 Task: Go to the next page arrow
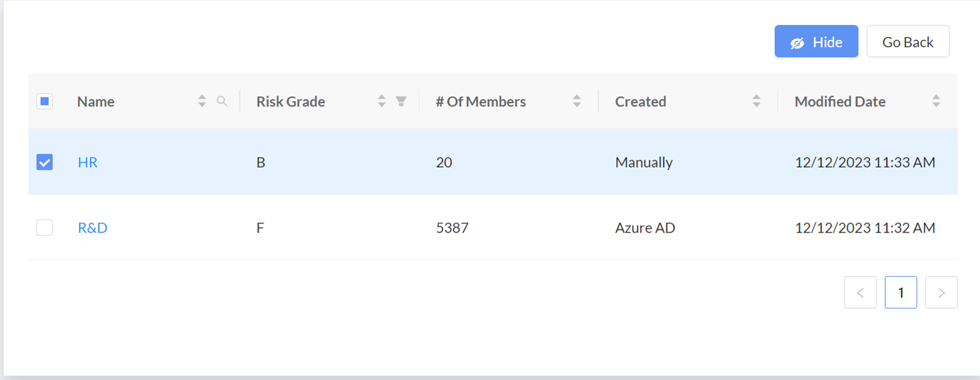942,292
